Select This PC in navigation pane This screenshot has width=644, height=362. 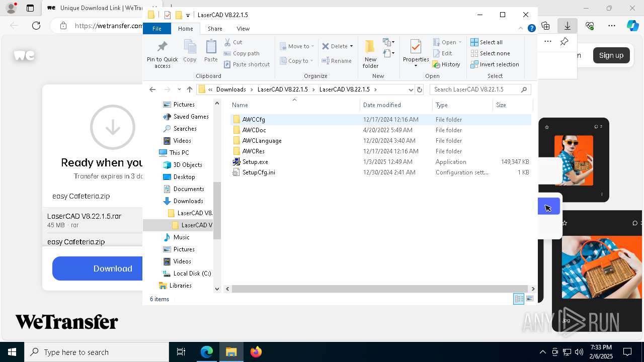pos(174,153)
